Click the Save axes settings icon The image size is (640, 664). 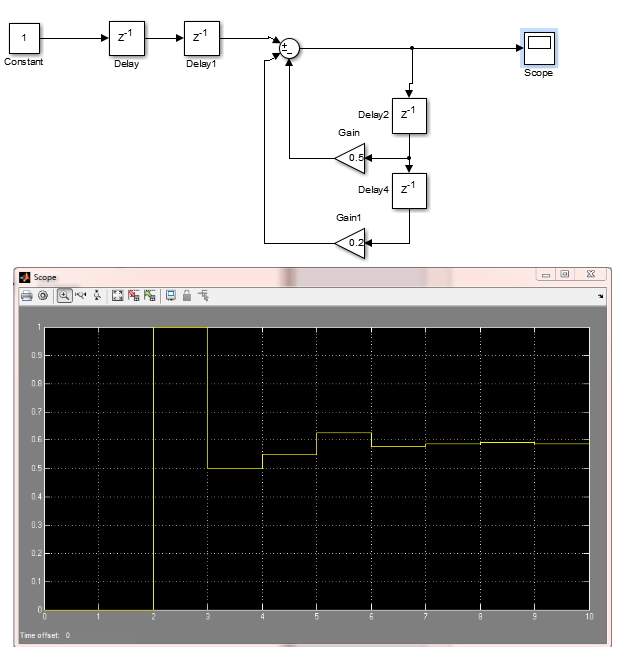coord(134,296)
